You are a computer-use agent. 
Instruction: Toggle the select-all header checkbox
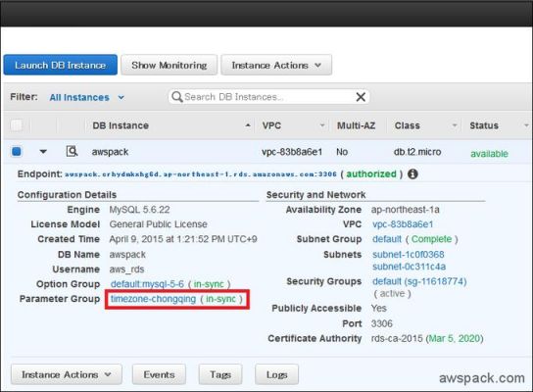pos(17,125)
